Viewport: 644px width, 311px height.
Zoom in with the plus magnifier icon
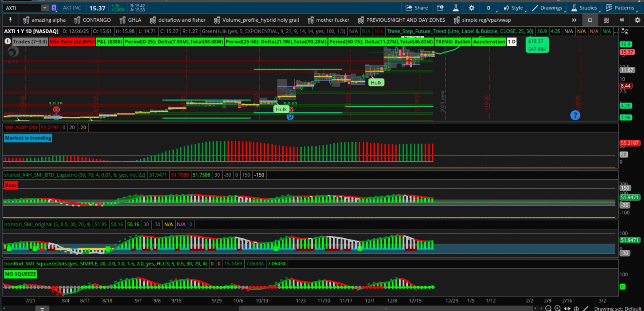pyautogui.click(x=558, y=308)
